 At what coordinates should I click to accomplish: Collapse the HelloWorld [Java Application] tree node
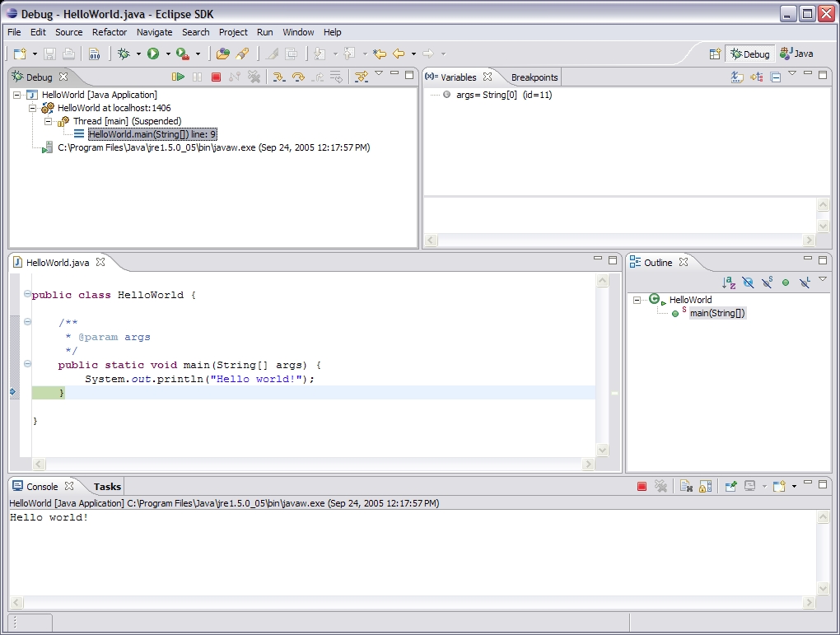click(x=17, y=95)
